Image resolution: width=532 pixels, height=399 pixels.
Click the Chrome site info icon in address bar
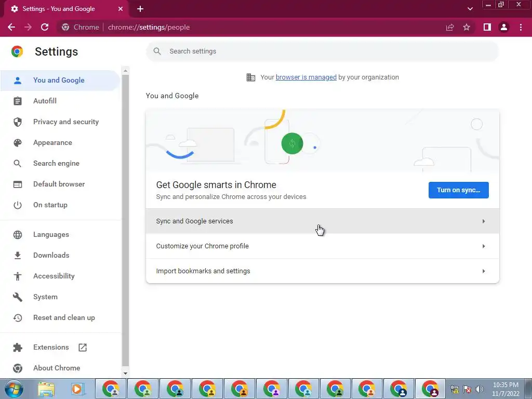(x=65, y=27)
